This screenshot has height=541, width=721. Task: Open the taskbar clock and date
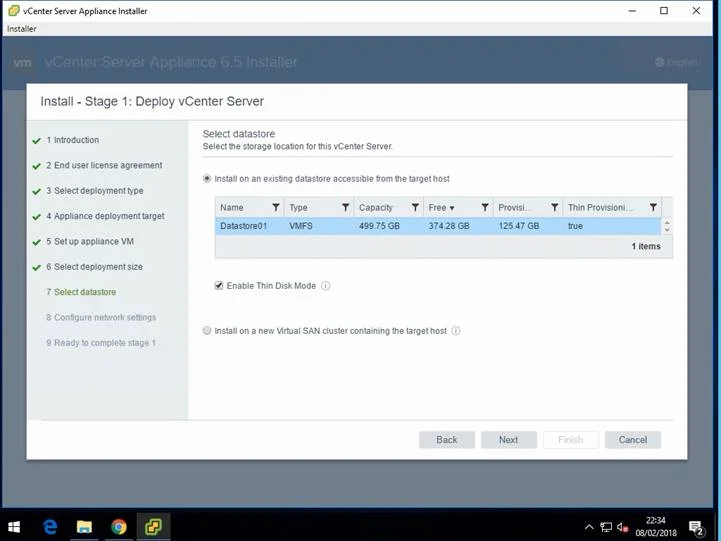coord(656,527)
